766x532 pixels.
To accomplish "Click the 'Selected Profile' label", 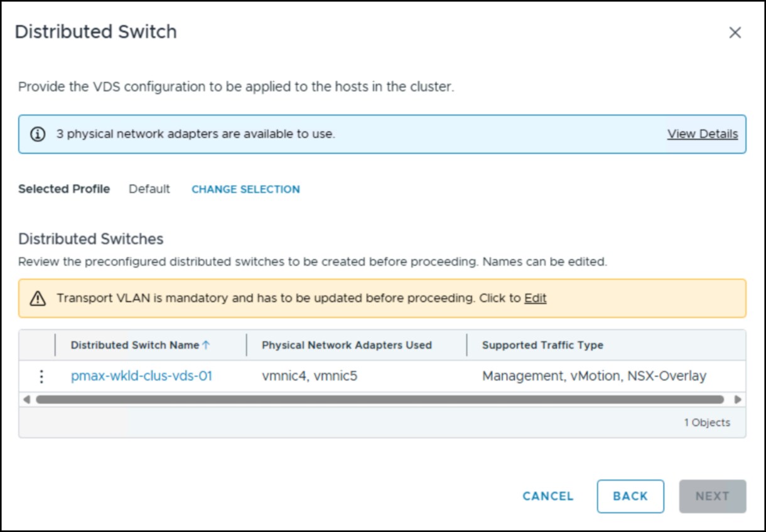I will (x=64, y=189).
